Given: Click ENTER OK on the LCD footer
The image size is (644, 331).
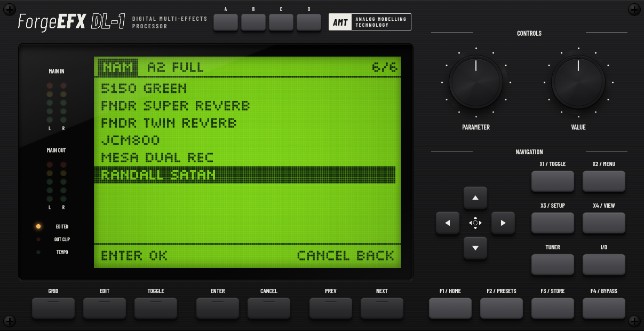Looking at the screenshot, I should coord(134,255).
